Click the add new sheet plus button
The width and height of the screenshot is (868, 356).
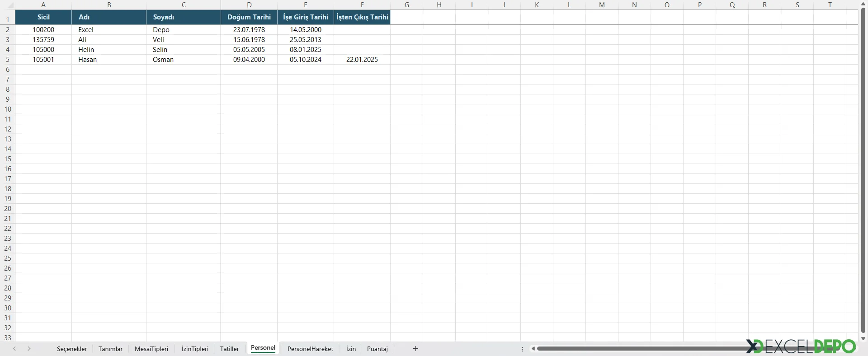click(415, 348)
